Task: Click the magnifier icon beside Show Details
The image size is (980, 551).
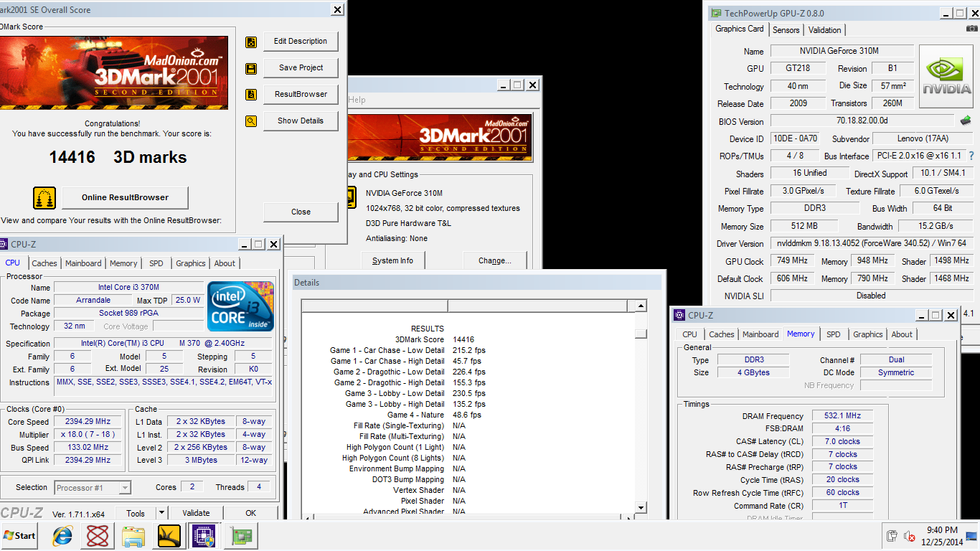Action: click(x=251, y=121)
